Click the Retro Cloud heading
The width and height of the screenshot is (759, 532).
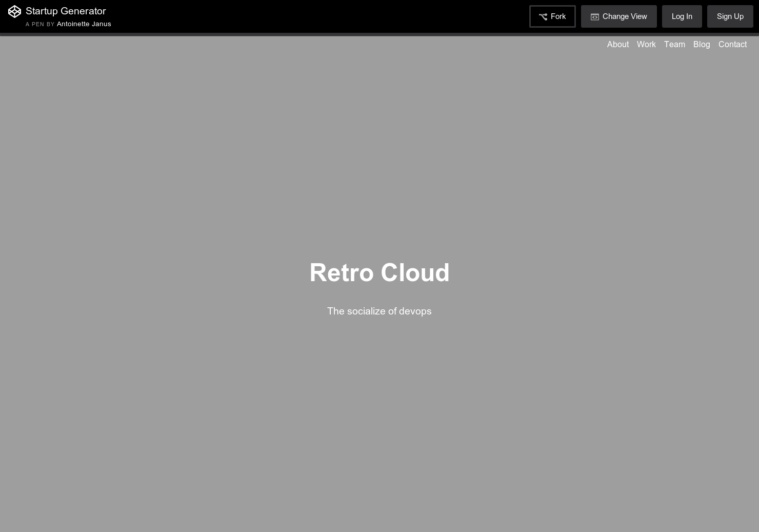click(379, 272)
